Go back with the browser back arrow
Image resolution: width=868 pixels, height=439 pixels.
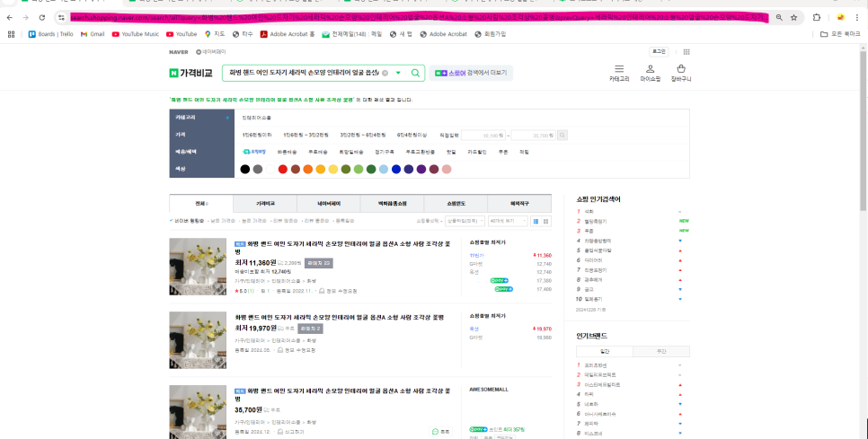[x=10, y=18]
